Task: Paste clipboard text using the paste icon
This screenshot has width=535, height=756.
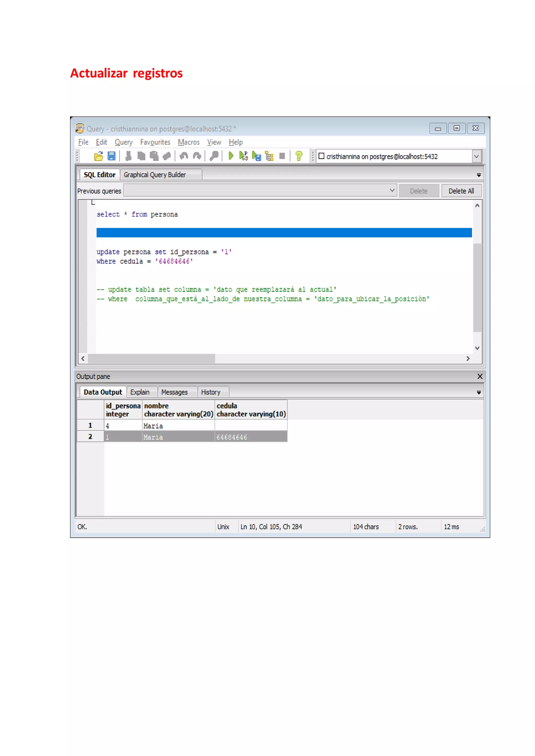Action: point(154,156)
